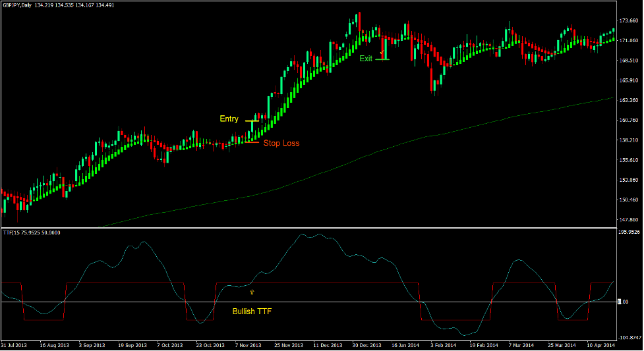Click the 7 Mar 2014 date label

521,345
